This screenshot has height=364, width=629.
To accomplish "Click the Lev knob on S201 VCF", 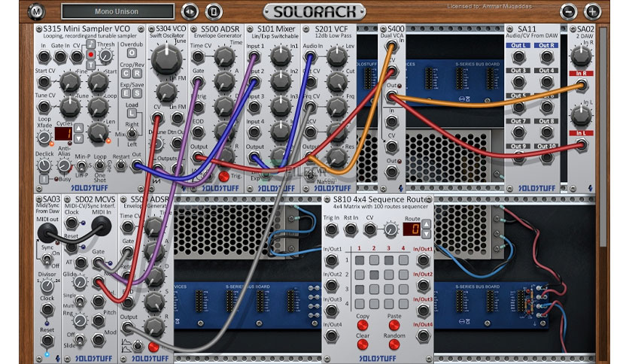I will (x=336, y=56).
